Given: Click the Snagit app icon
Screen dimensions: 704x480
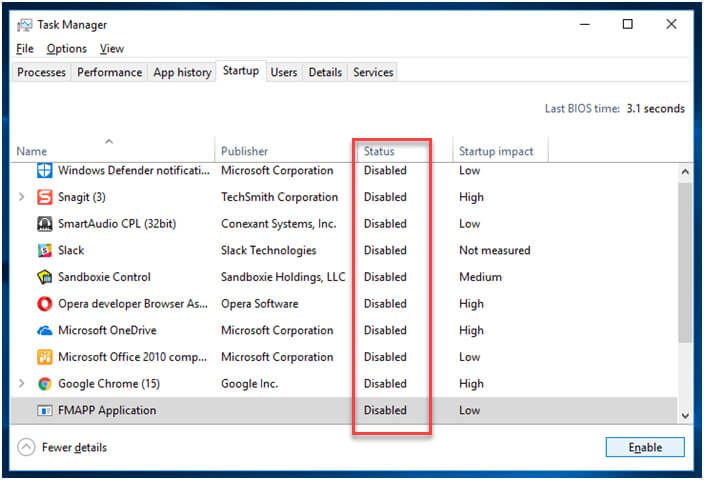Looking at the screenshot, I should pos(44,197).
